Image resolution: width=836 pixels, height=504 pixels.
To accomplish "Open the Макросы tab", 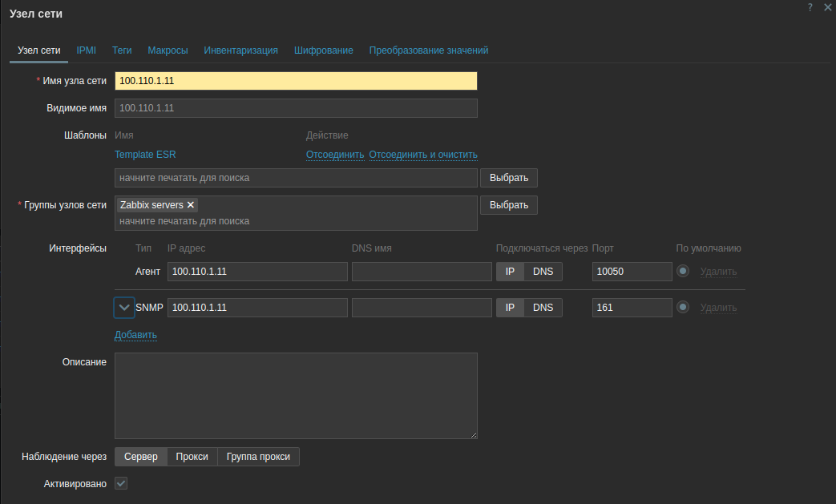I will 168,50.
